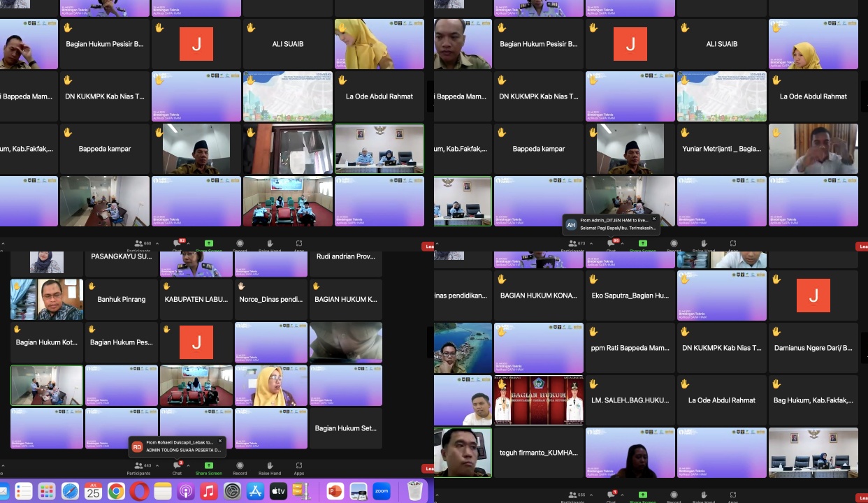This screenshot has height=503, width=868.
Task: Dismiss the Rohaeti Dukcapil_Lebak chat notification
Action: coord(220,441)
